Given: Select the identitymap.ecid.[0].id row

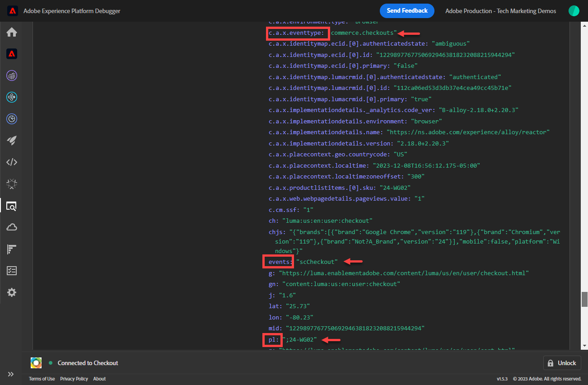Looking at the screenshot, I should [x=392, y=55].
